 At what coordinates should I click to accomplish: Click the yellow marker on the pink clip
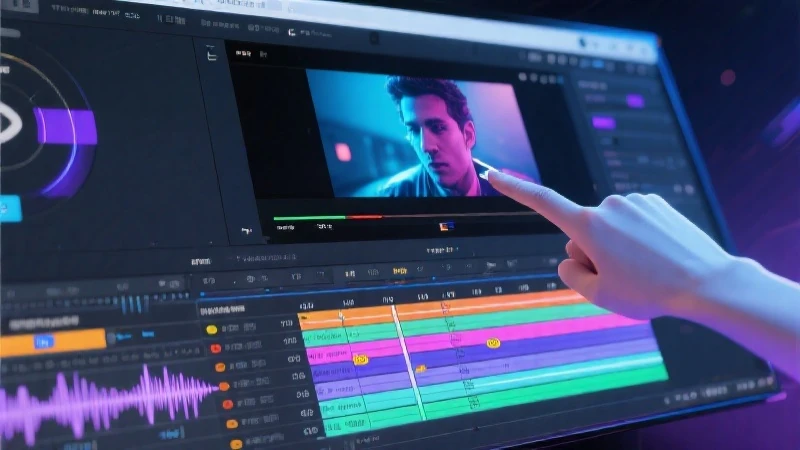click(x=492, y=343)
